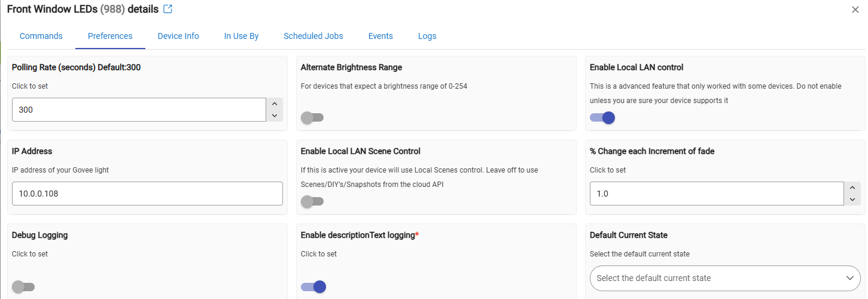Switch to the Commands tab

click(x=41, y=36)
